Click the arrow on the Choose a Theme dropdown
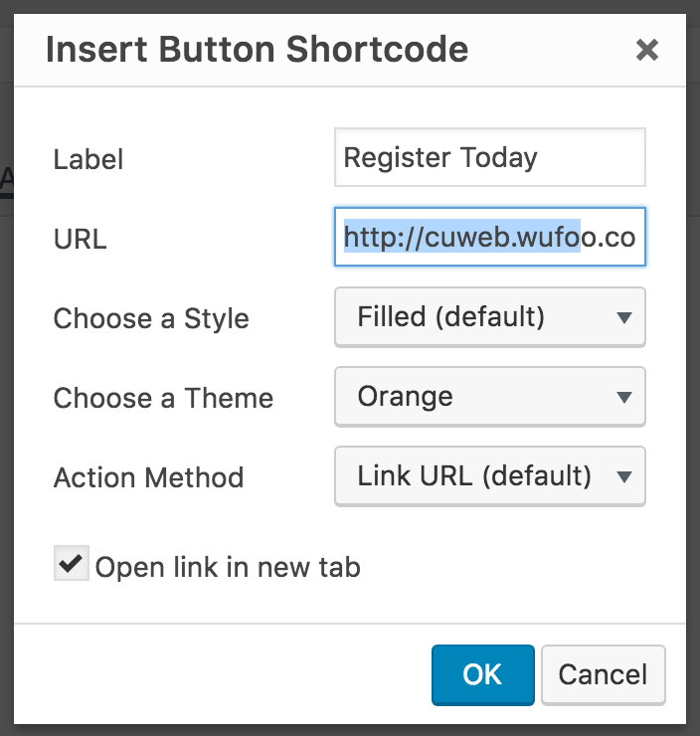 tap(624, 398)
